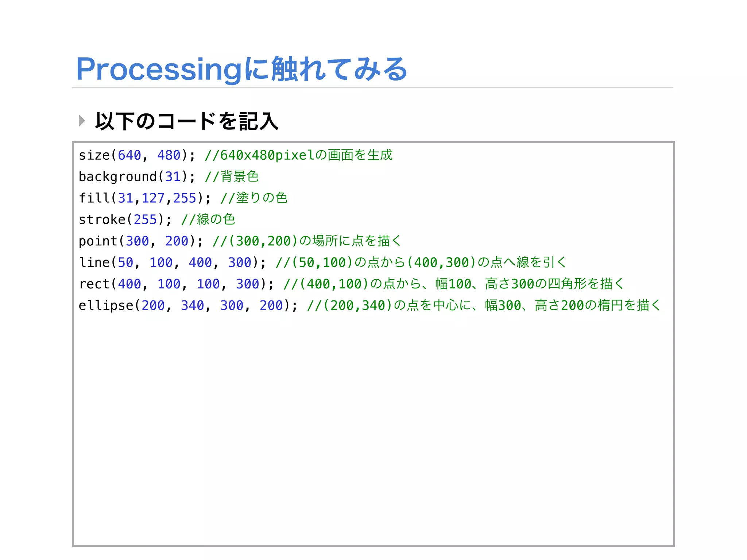This screenshot has height=560, width=747.
Task: Click the heading text 以下のコードを記入
Action: [x=187, y=121]
